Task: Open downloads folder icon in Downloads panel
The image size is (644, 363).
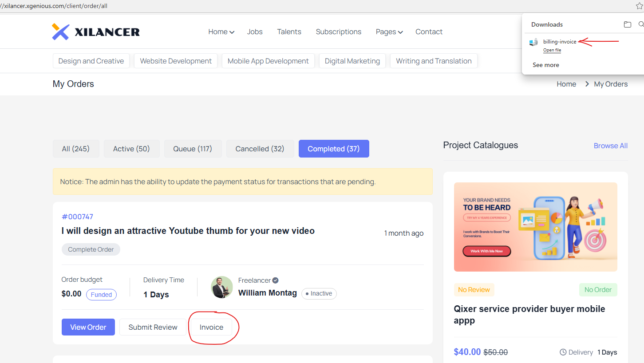Action: click(627, 24)
